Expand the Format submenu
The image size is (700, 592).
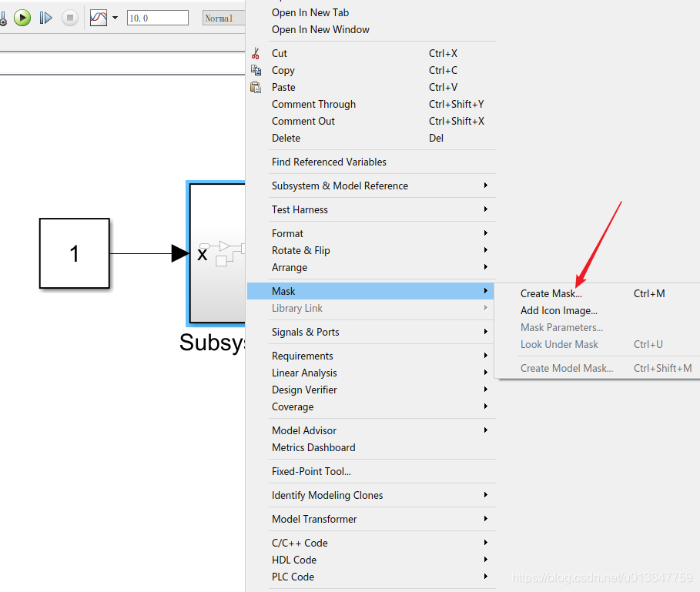pyautogui.click(x=370, y=233)
